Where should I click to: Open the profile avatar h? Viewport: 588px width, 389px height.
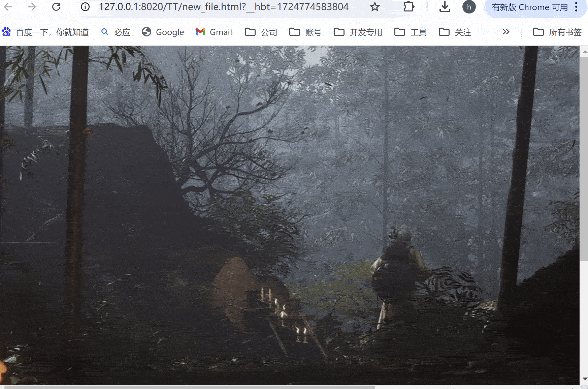tap(469, 7)
